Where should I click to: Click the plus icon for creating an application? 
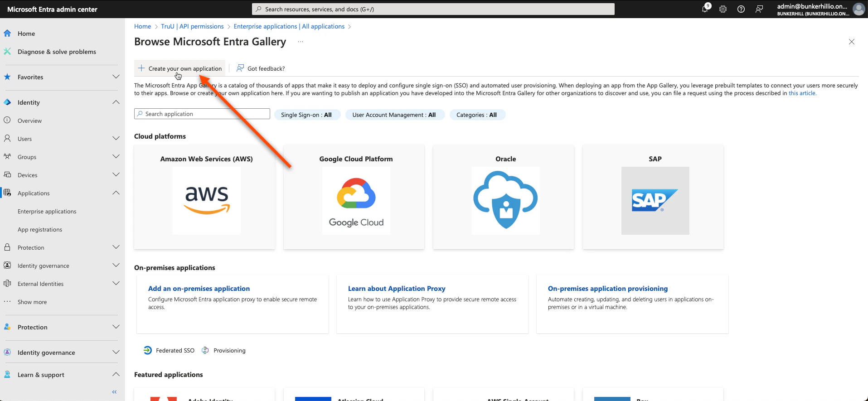141,68
